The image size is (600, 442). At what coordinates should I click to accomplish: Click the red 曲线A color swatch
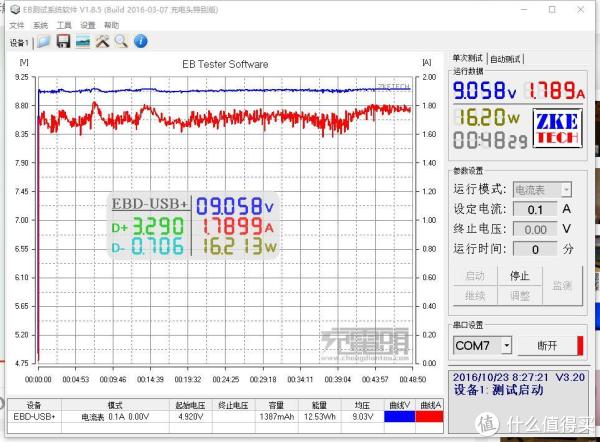point(429,417)
